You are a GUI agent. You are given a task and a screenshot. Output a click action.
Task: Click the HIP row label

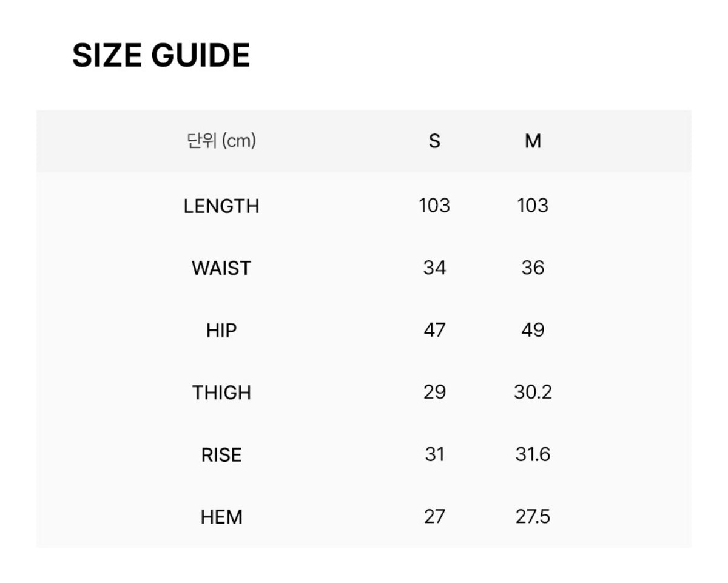click(x=221, y=331)
